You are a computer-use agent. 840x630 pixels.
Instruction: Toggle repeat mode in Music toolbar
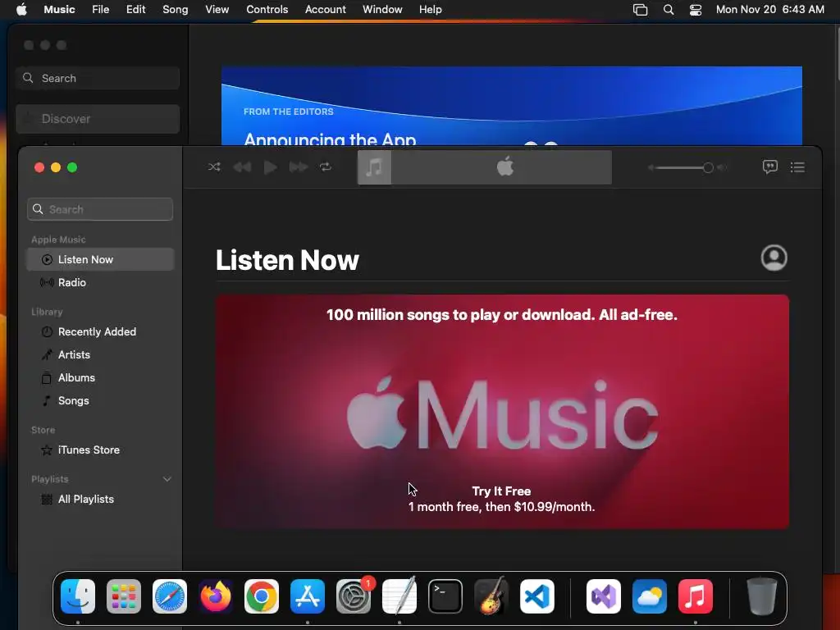[326, 167]
